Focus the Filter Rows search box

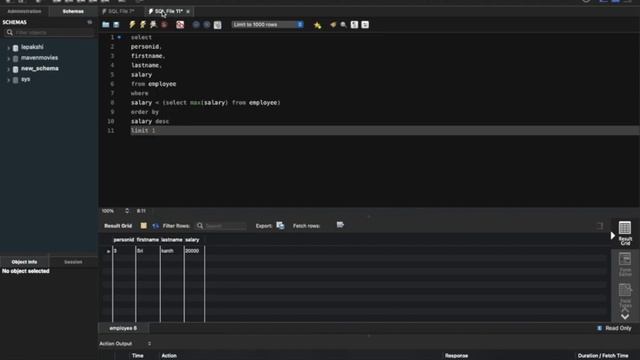(x=222, y=226)
